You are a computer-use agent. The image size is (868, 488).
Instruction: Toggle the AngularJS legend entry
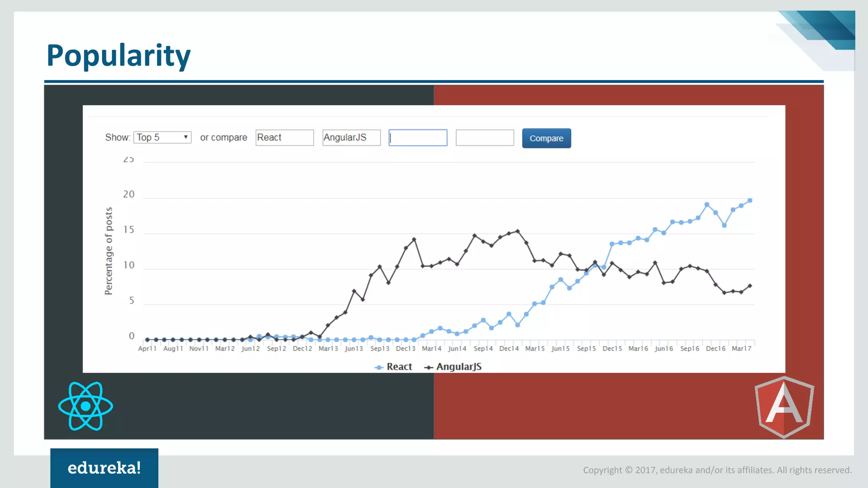453,367
